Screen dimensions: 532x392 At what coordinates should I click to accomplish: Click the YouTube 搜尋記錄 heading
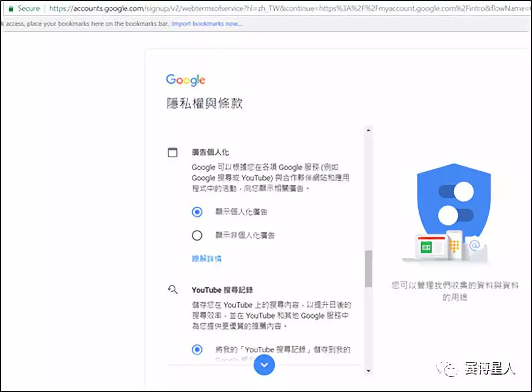point(222,290)
